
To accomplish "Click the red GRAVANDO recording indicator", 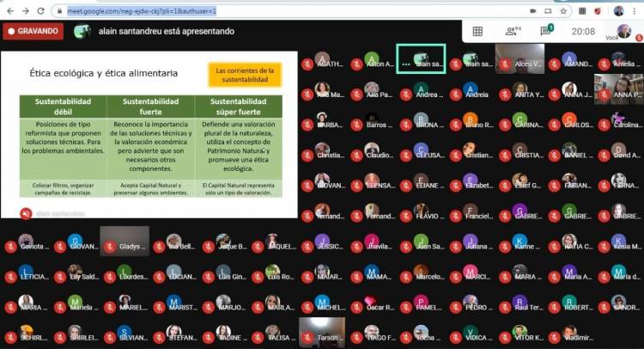I will pyautogui.click(x=33, y=31).
